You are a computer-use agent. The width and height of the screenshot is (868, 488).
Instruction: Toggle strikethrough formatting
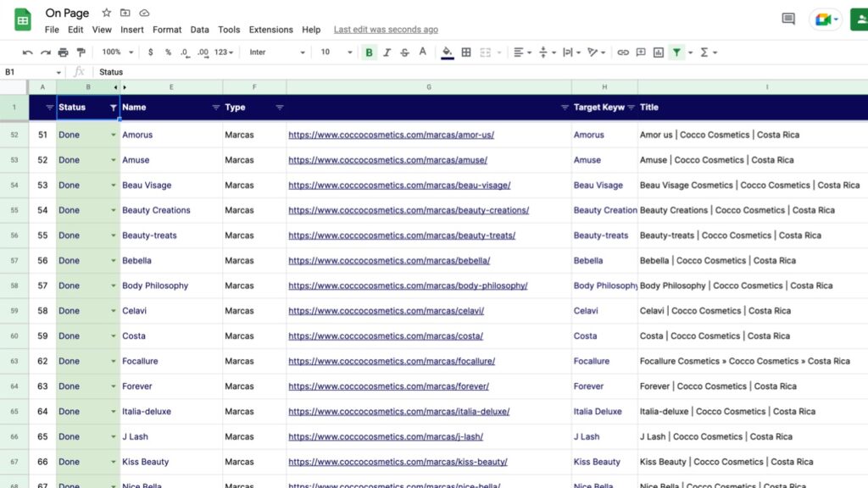tap(404, 53)
